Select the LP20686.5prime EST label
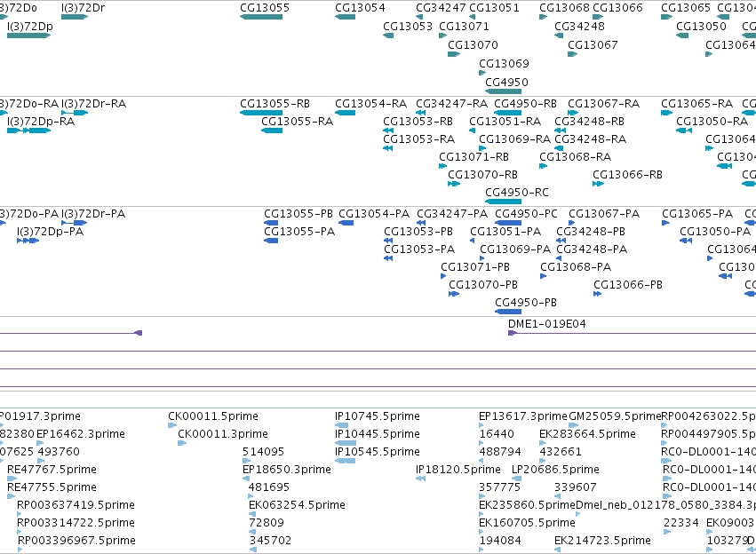The height and width of the screenshot is (554, 756). 555,470
